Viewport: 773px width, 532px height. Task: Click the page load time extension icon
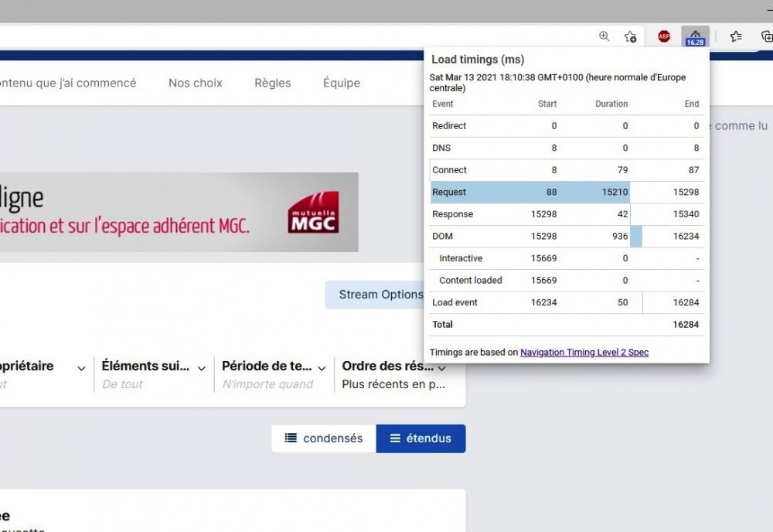(695, 36)
